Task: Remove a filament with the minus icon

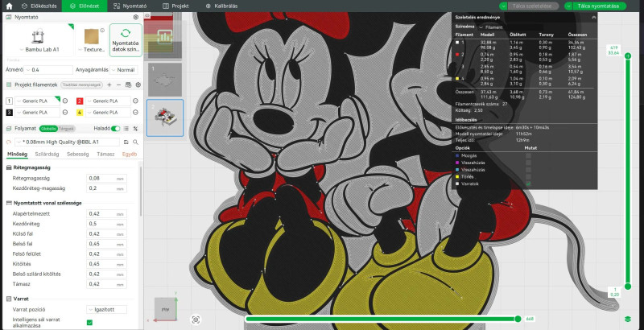Action: click(118, 85)
